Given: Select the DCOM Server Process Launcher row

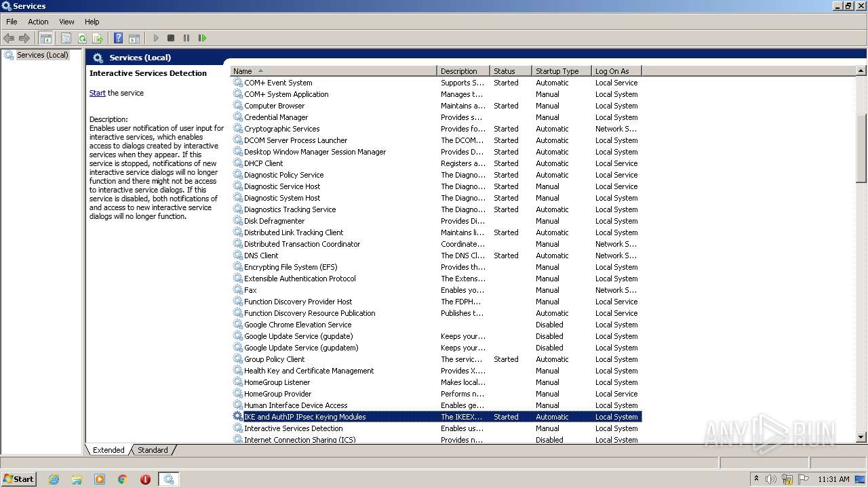Looking at the screenshot, I should click(436, 140).
